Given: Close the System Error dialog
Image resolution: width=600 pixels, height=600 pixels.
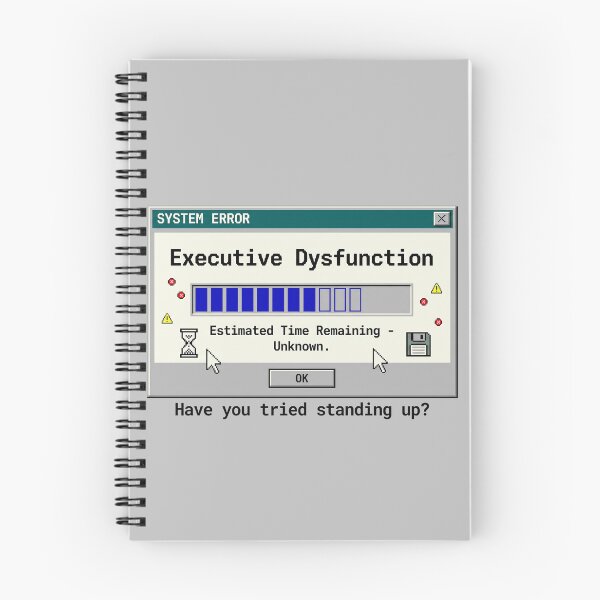Looking at the screenshot, I should tap(441, 218).
